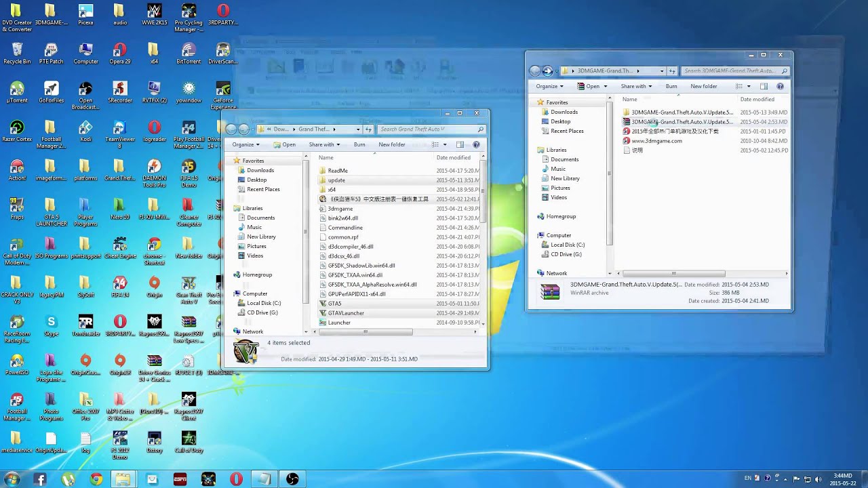Toggle the preview pane in the 3DMGAME window
Screen dimensions: 868x488
[764, 86]
